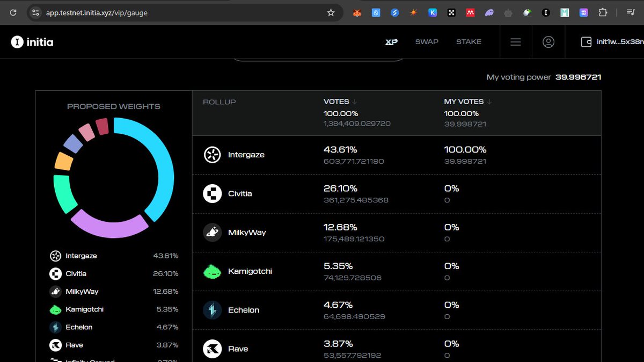Click the Civitia logo in table row
This screenshot has width=644, height=362.
pos(213,193)
